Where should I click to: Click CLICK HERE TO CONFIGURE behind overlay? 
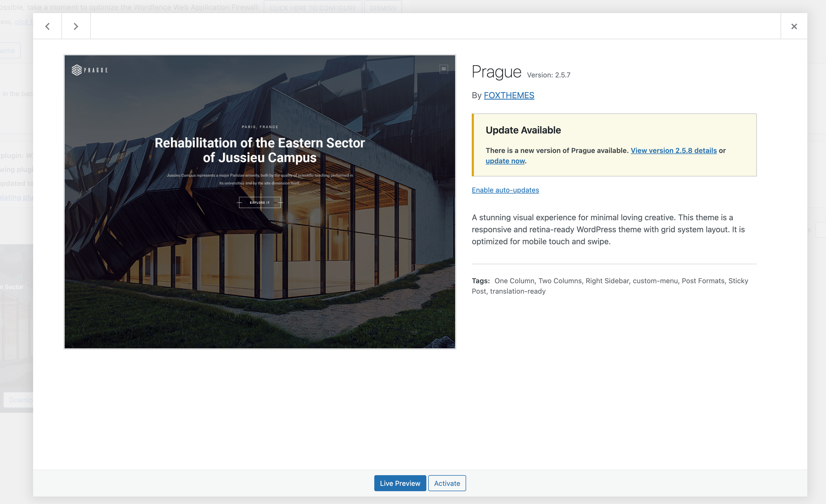click(313, 8)
